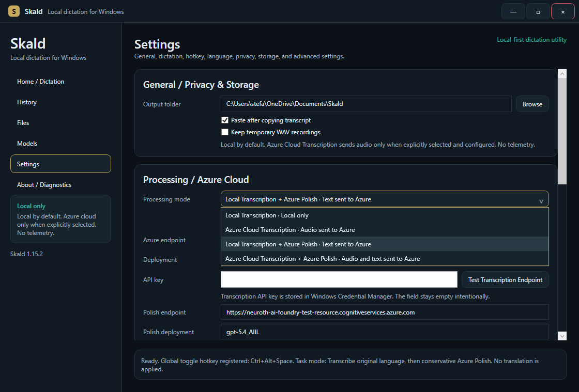Click the Azure endpoint label
Screen dimensions: 579x392
(164, 240)
